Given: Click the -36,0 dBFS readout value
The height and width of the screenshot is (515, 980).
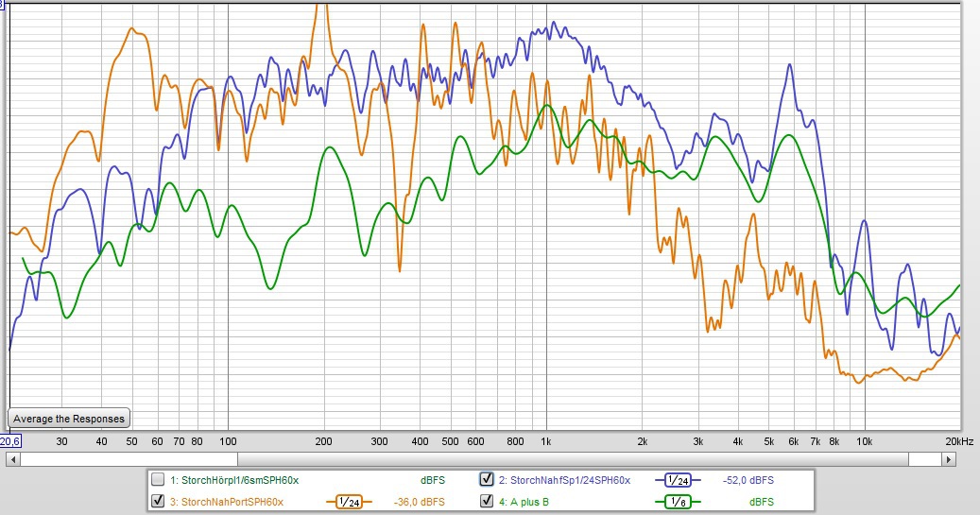Looking at the screenshot, I should coord(419,502).
